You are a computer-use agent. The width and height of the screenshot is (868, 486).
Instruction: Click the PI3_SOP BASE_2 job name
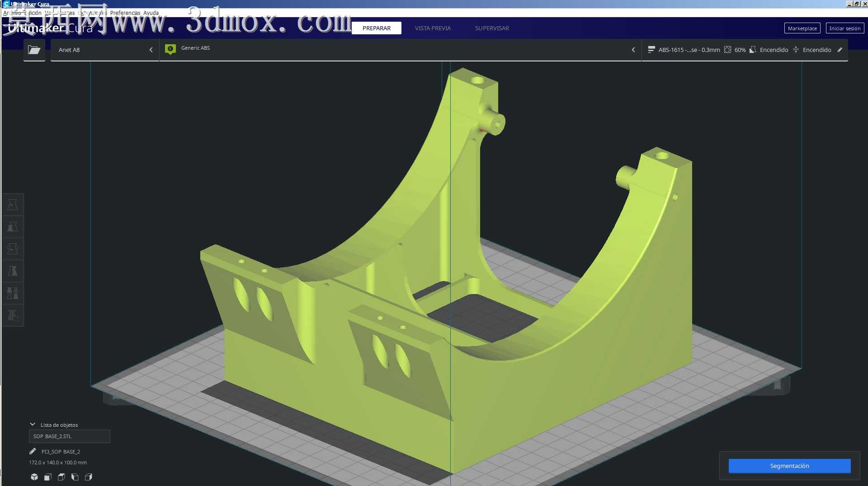point(61,452)
